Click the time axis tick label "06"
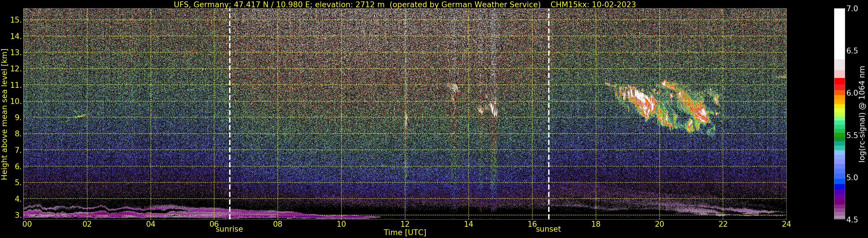The image size is (868, 238). 214,224
